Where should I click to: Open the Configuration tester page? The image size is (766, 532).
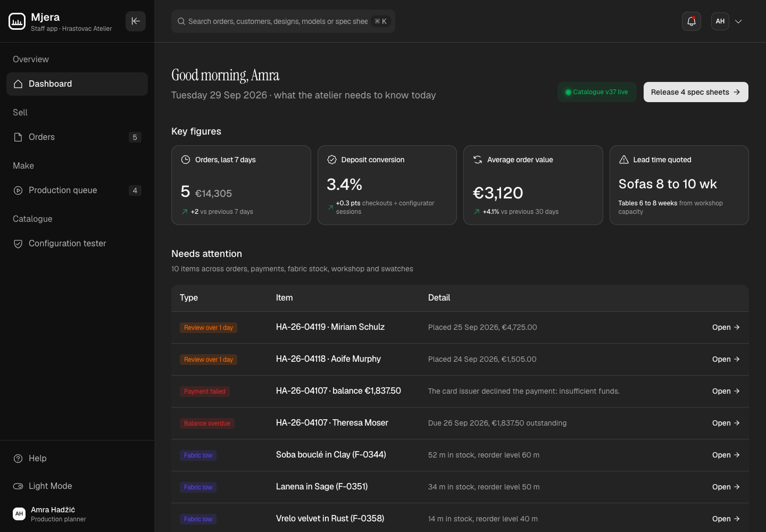point(77,244)
